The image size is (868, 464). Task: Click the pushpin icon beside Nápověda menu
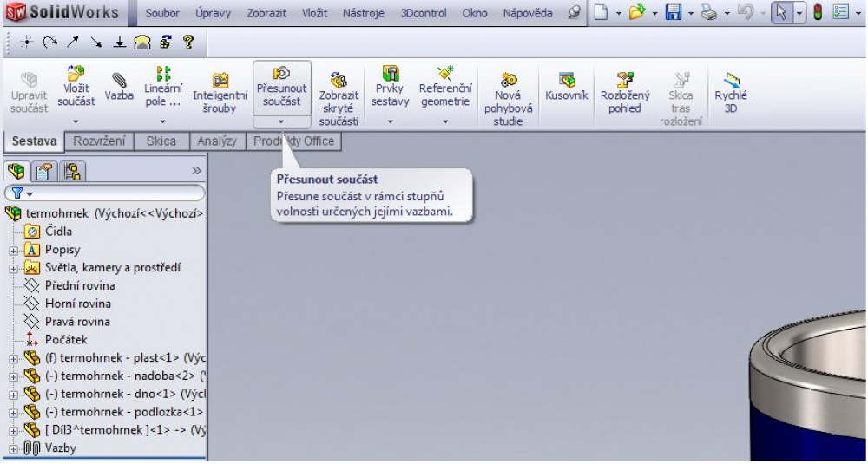[575, 12]
